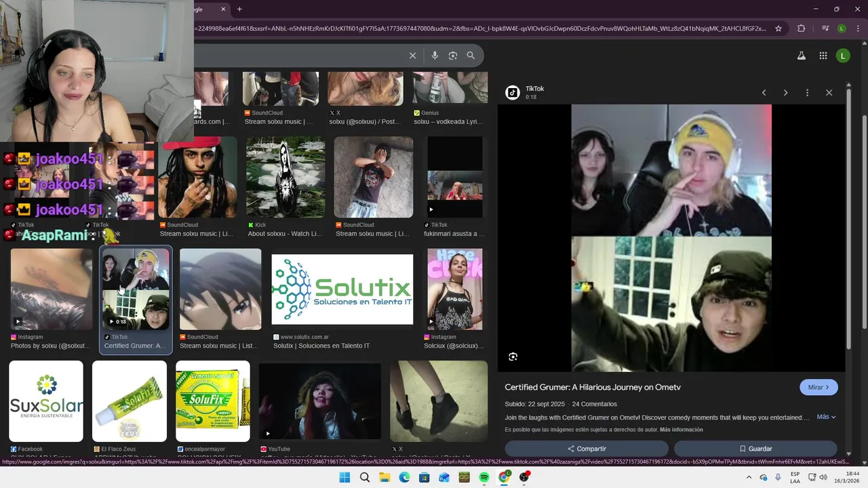Screen dimensions: 868x488
Task: Open OBS Studio from taskbar
Action: (524, 478)
